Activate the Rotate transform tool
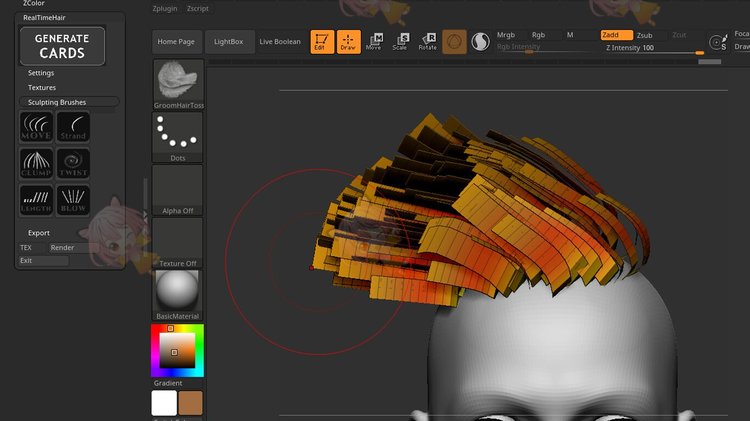 click(428, 42)
